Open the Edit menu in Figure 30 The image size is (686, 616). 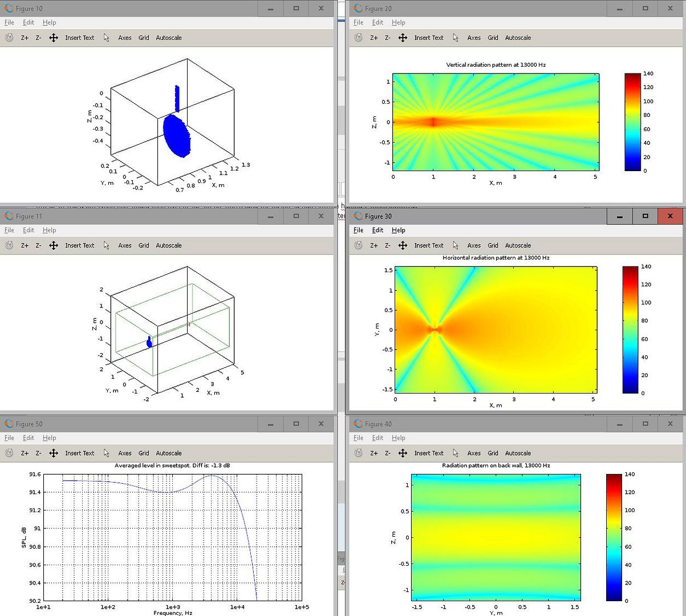[377, 230]
